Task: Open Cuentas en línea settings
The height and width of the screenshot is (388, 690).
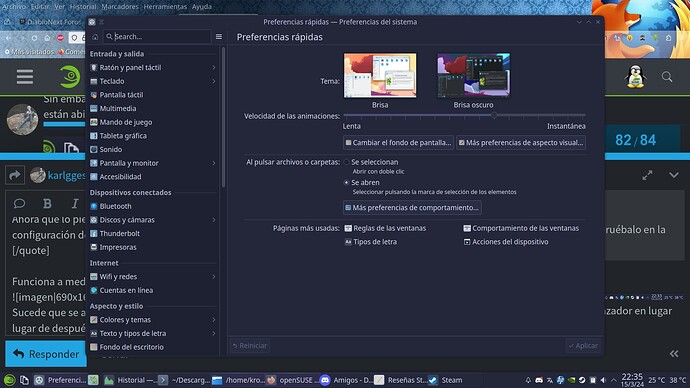Action: pyautogui.click(x=153, y=290)
